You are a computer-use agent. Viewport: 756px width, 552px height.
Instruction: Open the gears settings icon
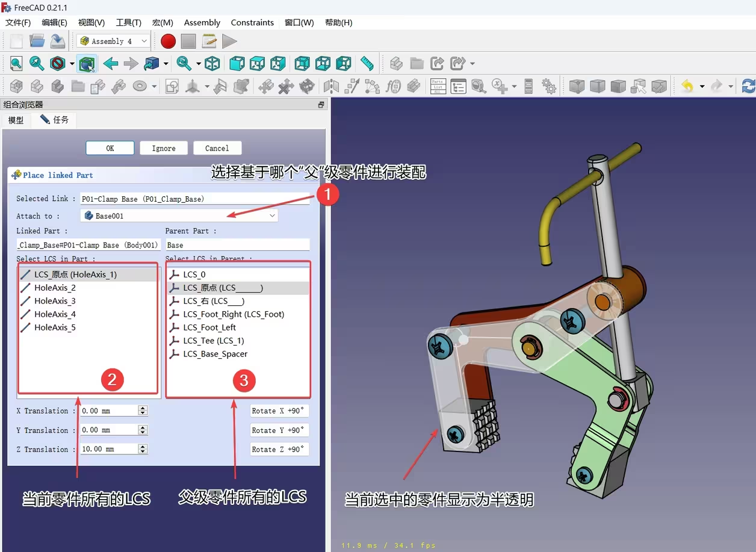(549, 86)
